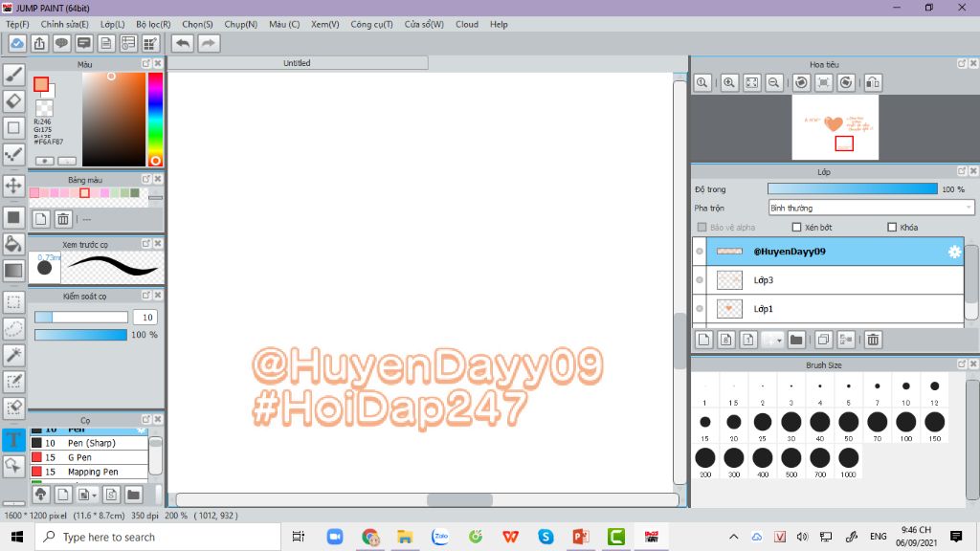Open the Windows Start menu
980x551 pixels.
click(x=17, y=537)
